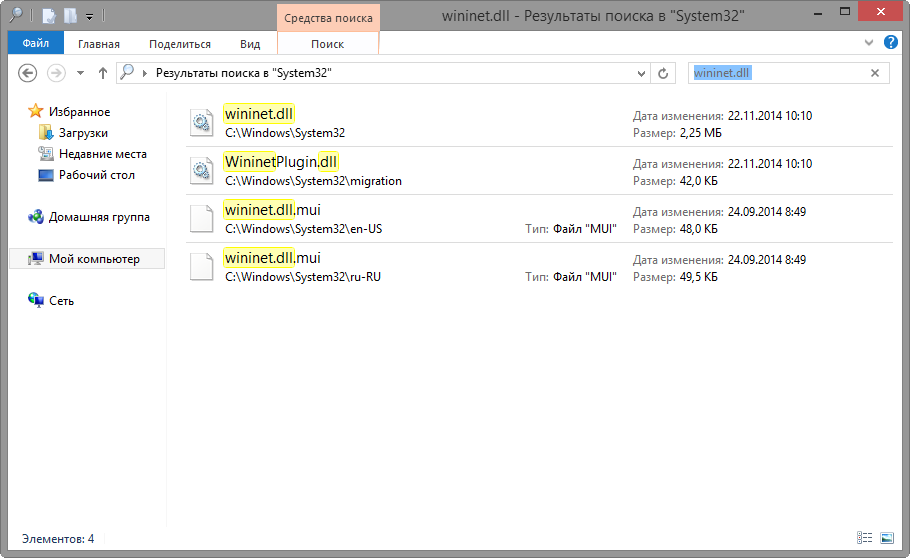
Task: Click the Сеть network icon
Action: coord(36,300)
